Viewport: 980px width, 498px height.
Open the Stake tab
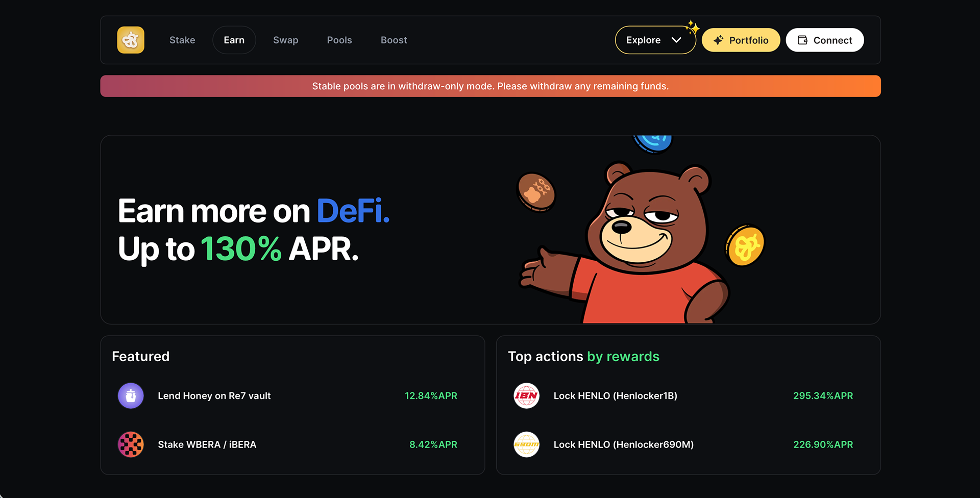[182, 40]
